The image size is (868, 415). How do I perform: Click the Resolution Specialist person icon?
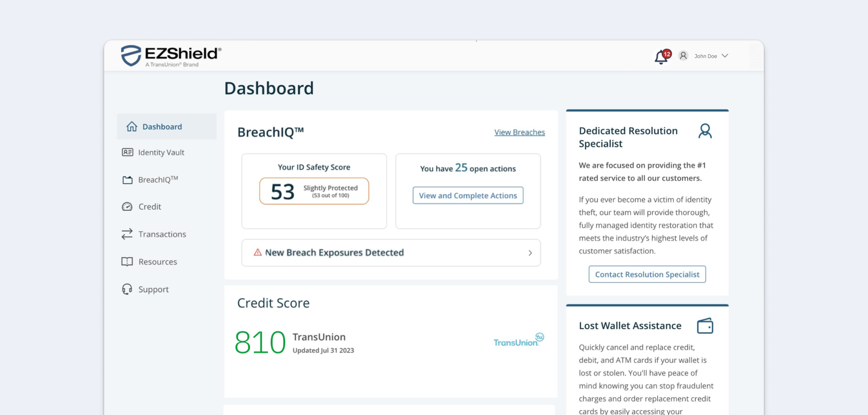(x=705, y=131)
